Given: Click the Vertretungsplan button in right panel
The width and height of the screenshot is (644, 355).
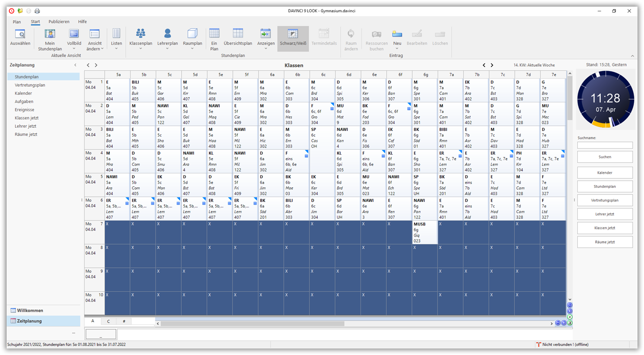Looking at the screenshot, I should click(605, 201).
